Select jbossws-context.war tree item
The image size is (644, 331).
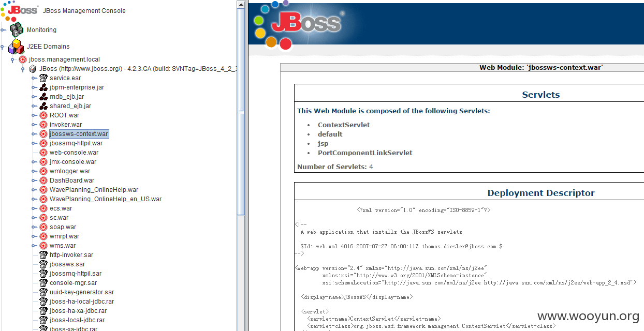click(x=79, y=134)
